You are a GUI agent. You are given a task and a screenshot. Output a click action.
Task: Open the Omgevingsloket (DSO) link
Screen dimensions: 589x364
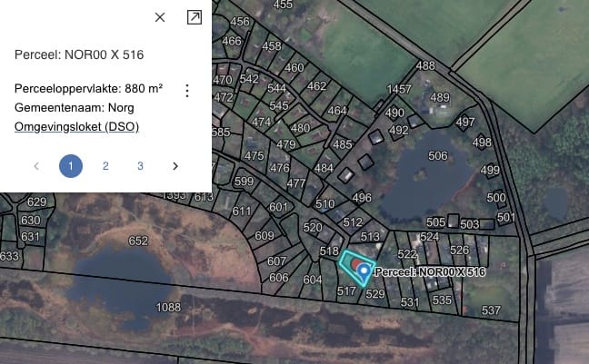76,127
